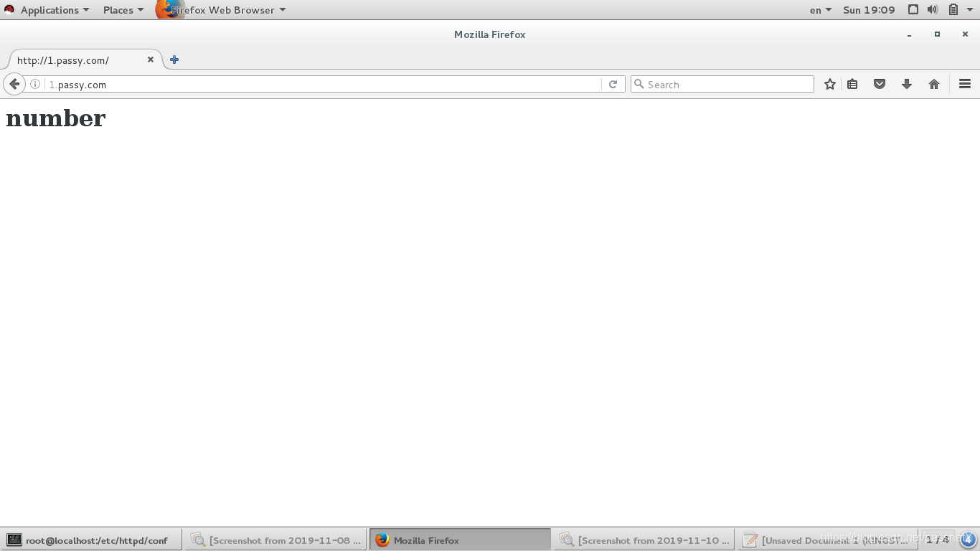This screenshot has width=980, height=551.
Task: Bookmark this page with the star icon
Action: pos(830,84)
